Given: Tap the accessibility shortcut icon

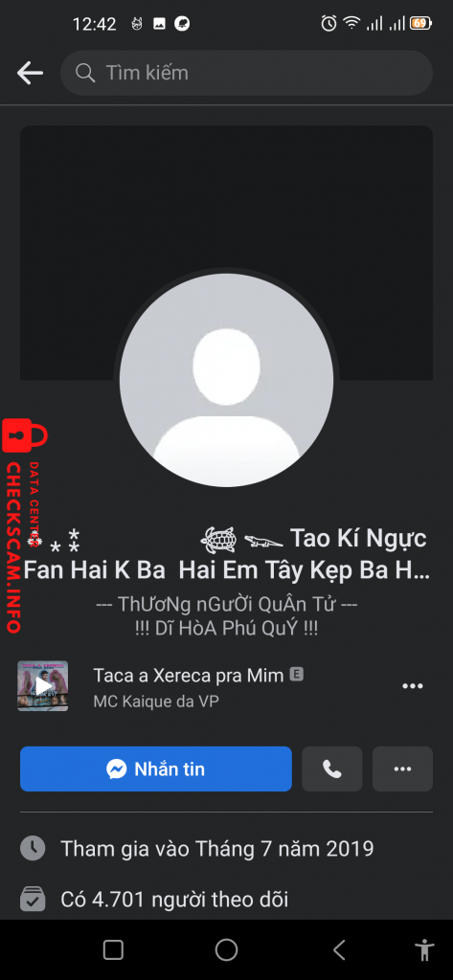Looking at the screenshot, I should pyautogui.click(x=425, y=950).
